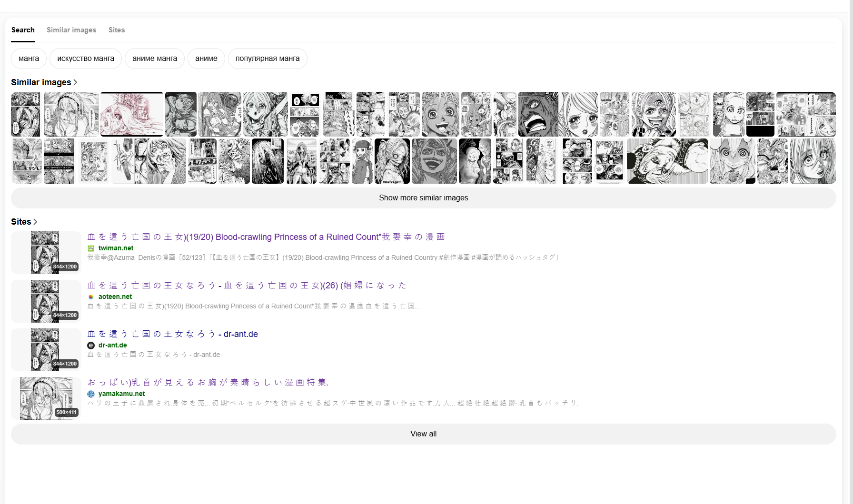
Task: Click the 500×411 size badge
Action: [66, 412]
